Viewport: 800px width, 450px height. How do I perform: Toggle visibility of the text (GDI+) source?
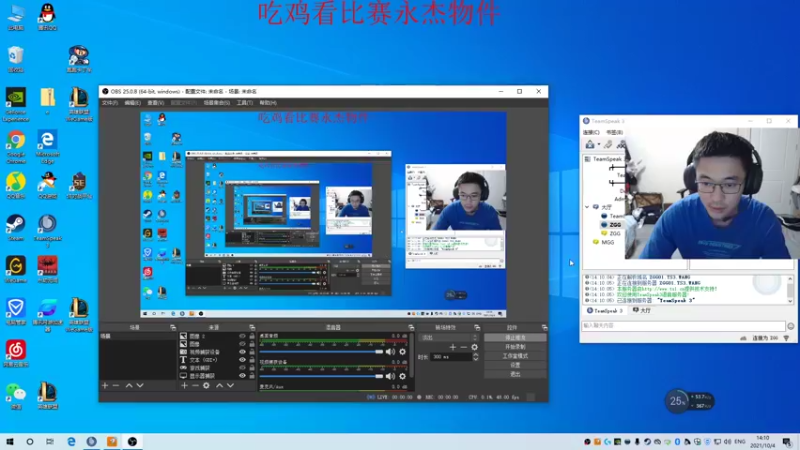click(x=242, y=360)
